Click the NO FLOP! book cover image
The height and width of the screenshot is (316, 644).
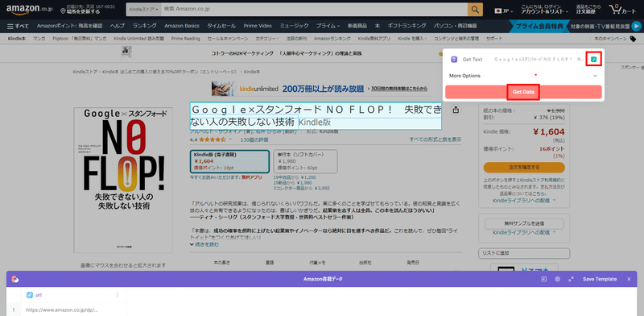pos(123,181)
